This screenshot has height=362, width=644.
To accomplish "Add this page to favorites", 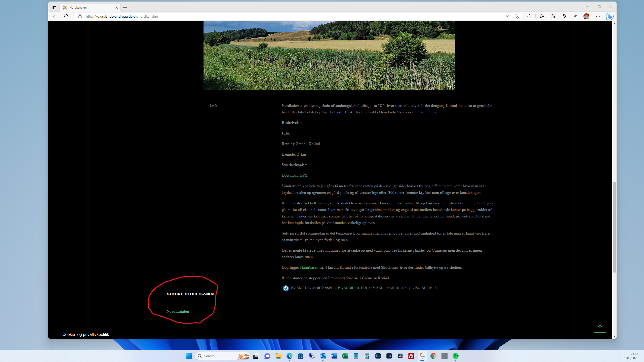I will [x=516, y=16].
